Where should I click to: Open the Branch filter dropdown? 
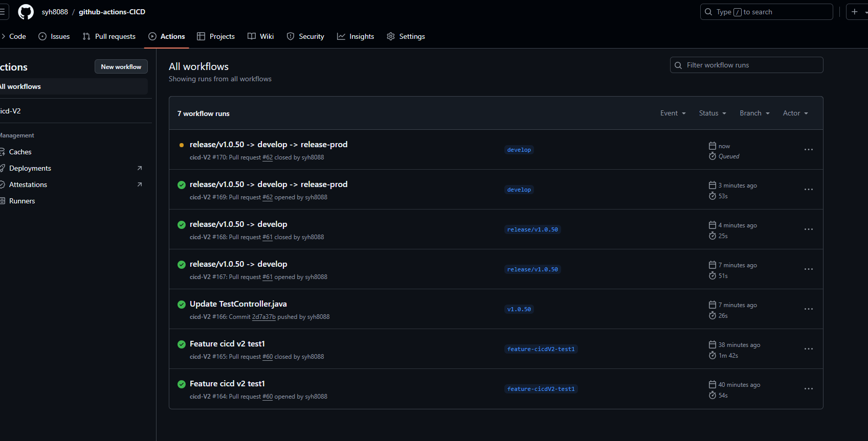tap(754, 113)
